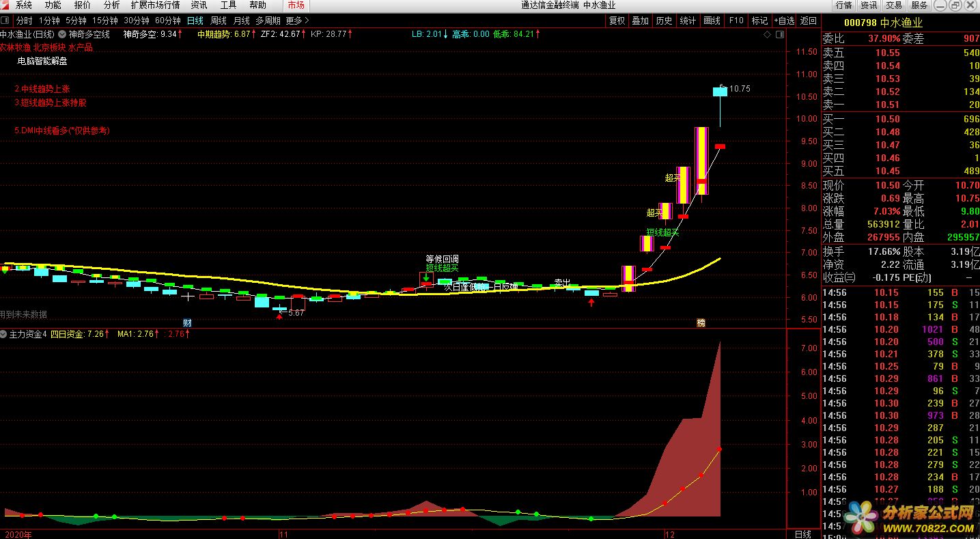This screenshot has height=539, width=980.
Task: Click the green down arrow under 短线超买 label
Action: 426,277
